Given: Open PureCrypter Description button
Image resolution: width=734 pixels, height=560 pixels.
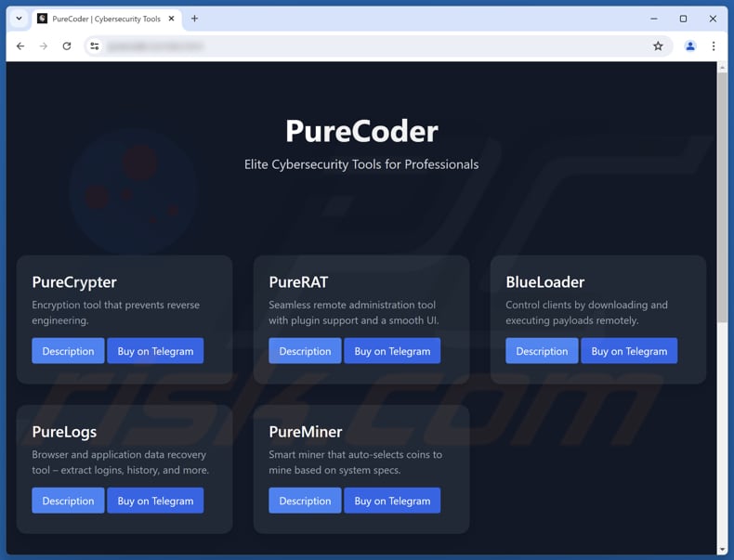Looking at the screenshot, I should (68, 351).
